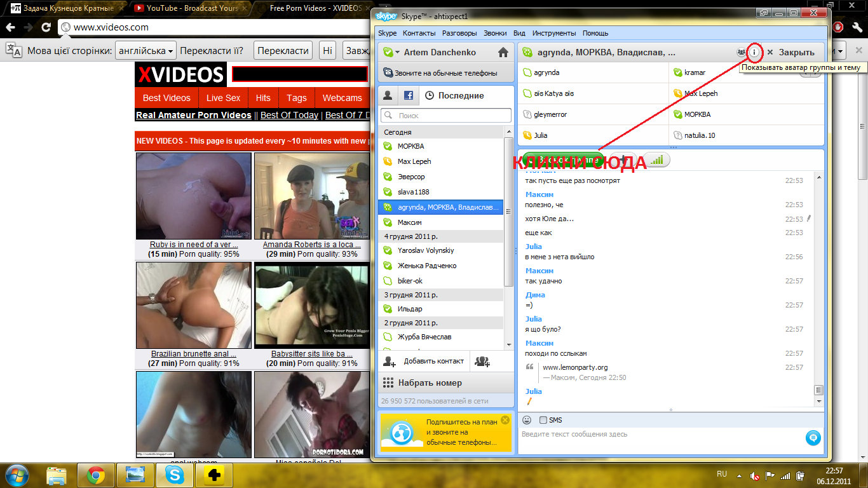
Task: Select the Последние tab in Skype
Action: [454, 95]
